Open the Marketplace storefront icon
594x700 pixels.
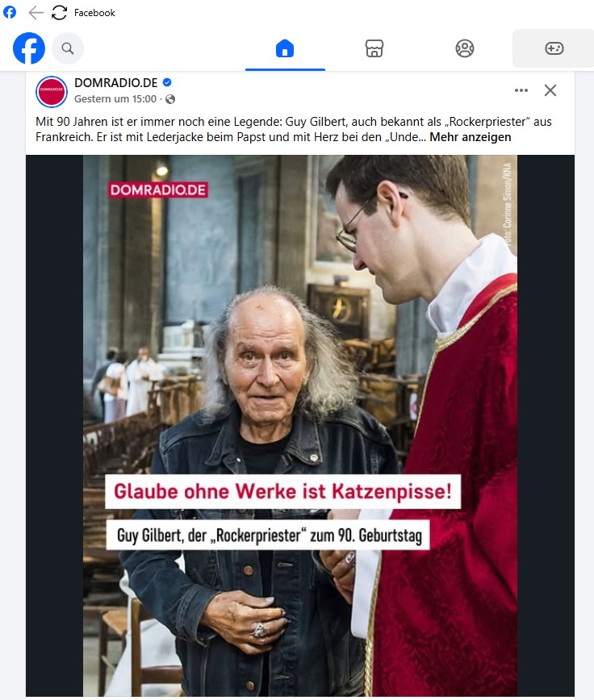[x=374, y=48]
